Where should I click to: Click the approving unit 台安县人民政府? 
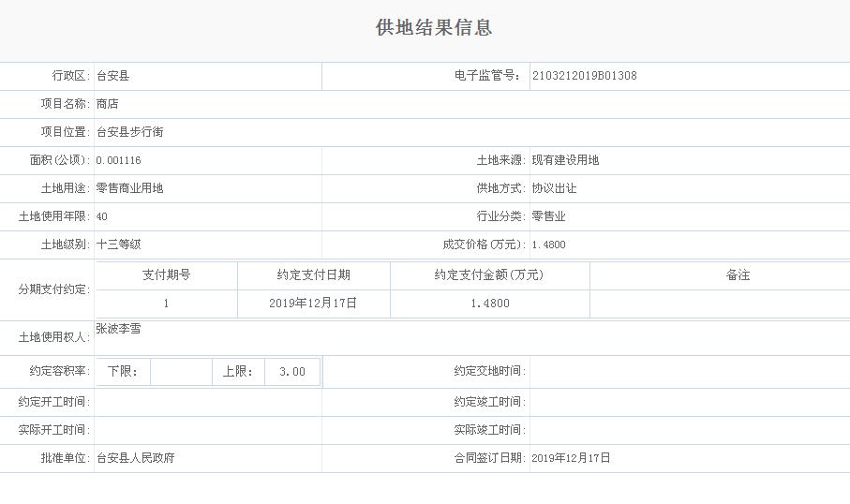coord(136,458)
